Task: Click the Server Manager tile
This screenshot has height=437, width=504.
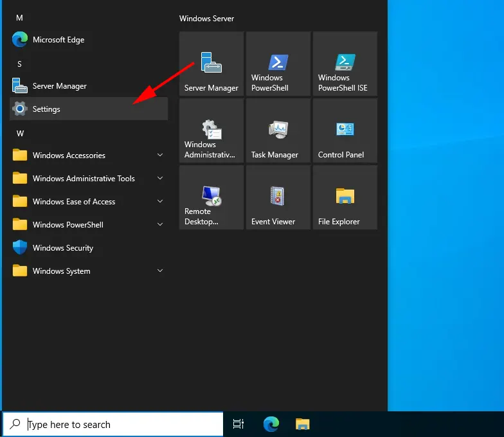Action: coord(212,64)
